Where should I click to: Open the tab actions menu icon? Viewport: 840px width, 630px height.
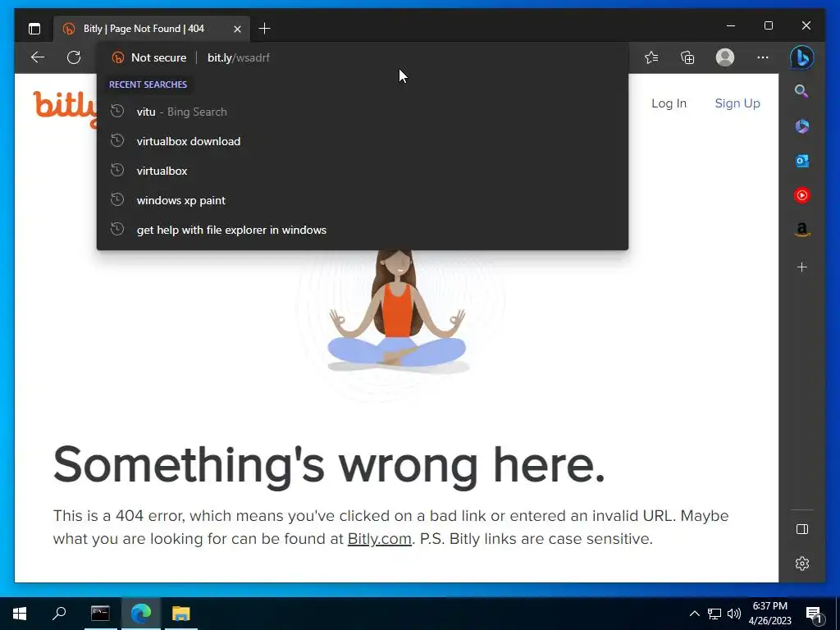tap(34, 29)
